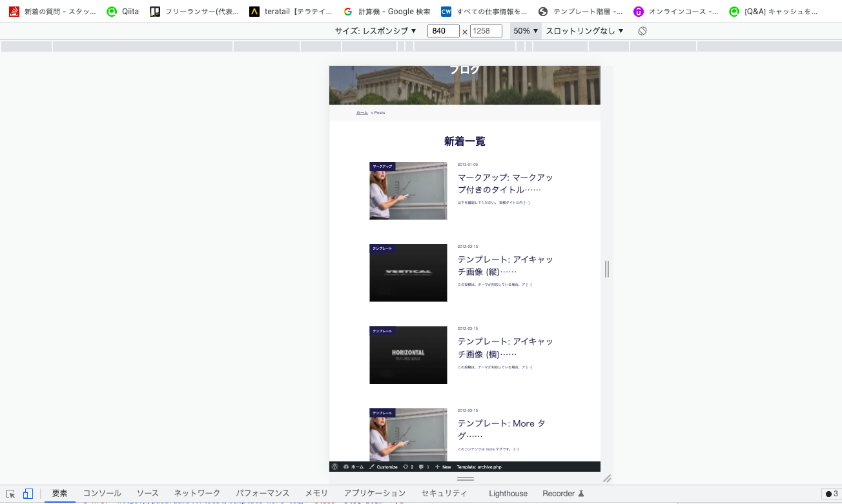The image size is (842, 504).
Task: Open the マークアップ付きのタイトル post link
Action: [x=504, y=183]
